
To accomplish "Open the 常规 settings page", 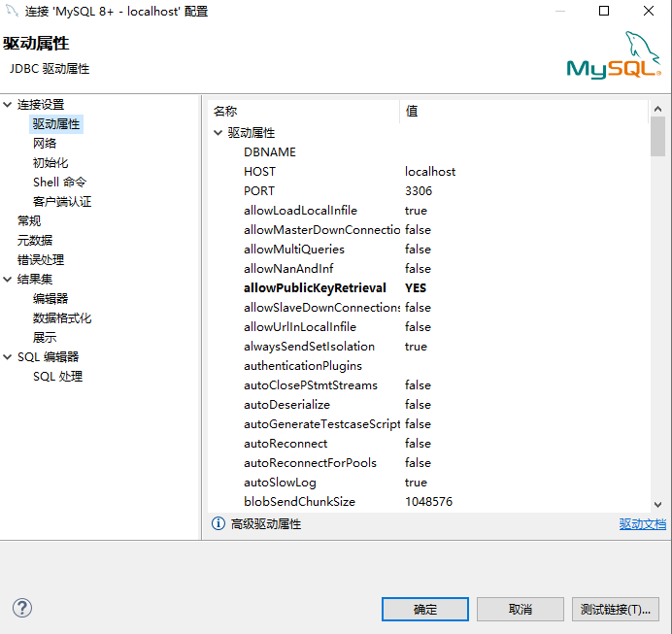I will (x=29, y=221).
